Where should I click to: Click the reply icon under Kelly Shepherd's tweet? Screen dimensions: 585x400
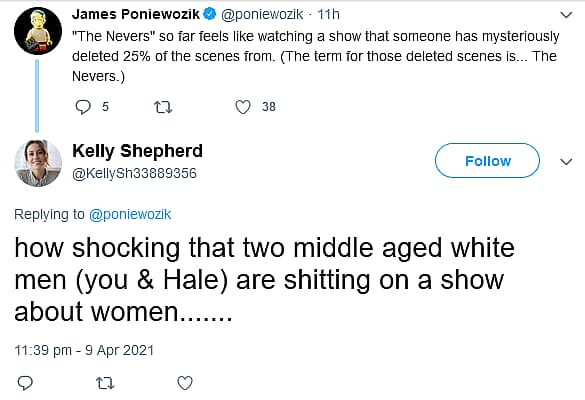pyautogui.click(x=25, y=383)
